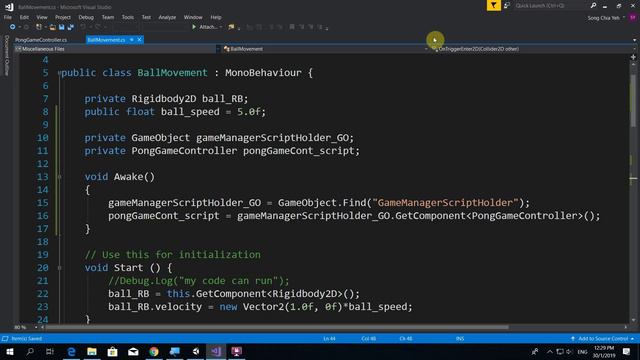Open the View menu
The height and width of the screenshot is (360, 640).
point(42,17)
